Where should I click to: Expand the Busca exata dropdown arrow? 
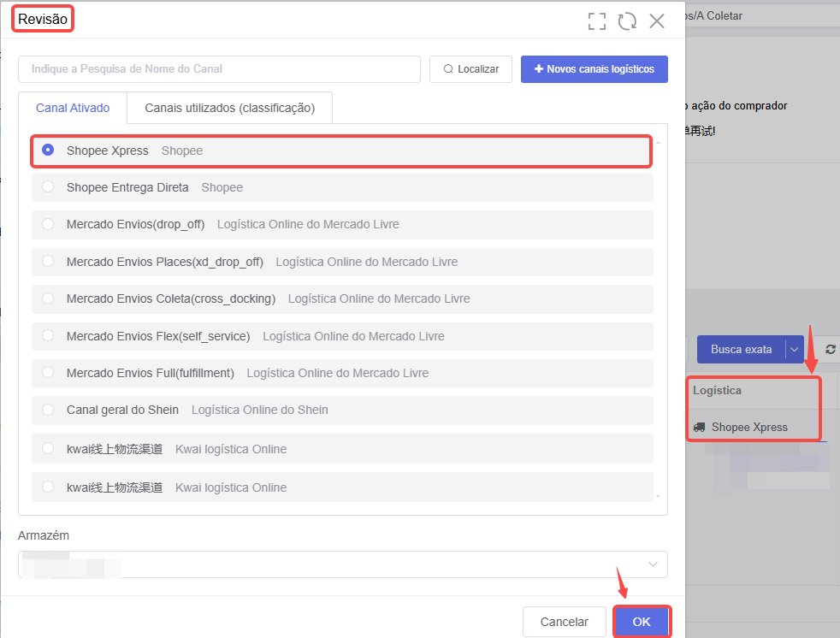[x=795, y=349]
